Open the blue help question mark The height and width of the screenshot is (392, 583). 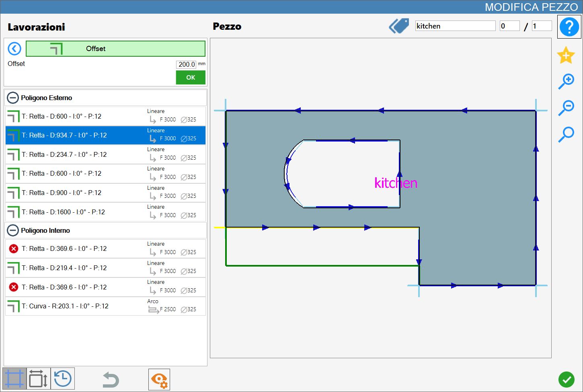coord(569,27)
